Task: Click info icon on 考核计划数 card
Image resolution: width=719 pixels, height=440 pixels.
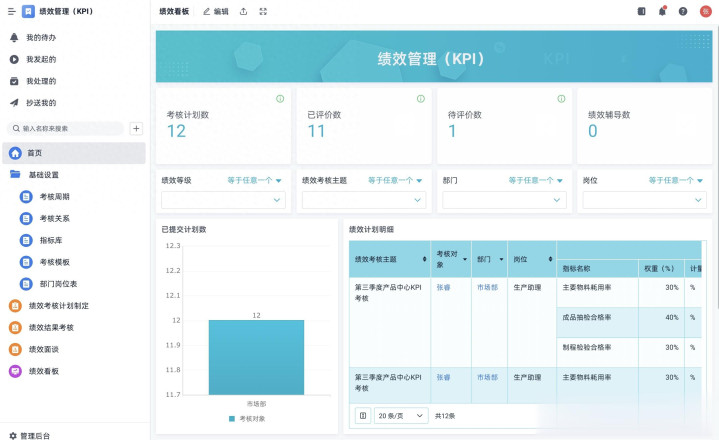Action: pos(280,99)
